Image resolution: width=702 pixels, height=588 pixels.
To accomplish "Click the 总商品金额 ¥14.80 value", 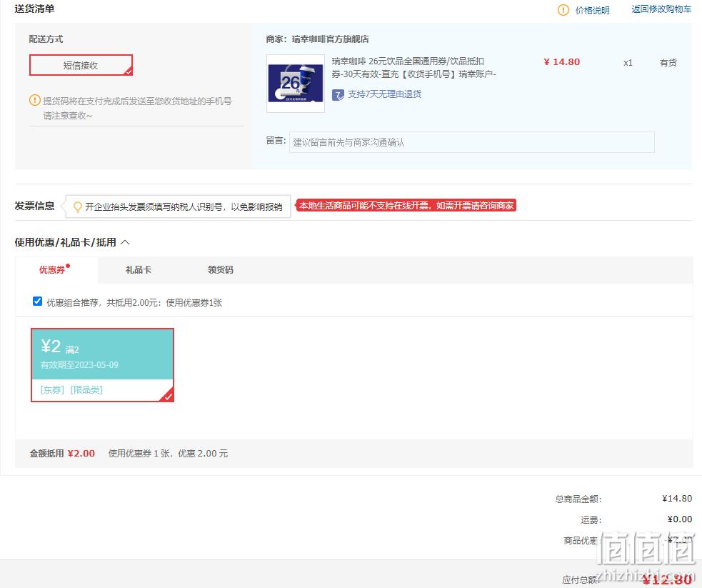I will click(x=677, y=499).
